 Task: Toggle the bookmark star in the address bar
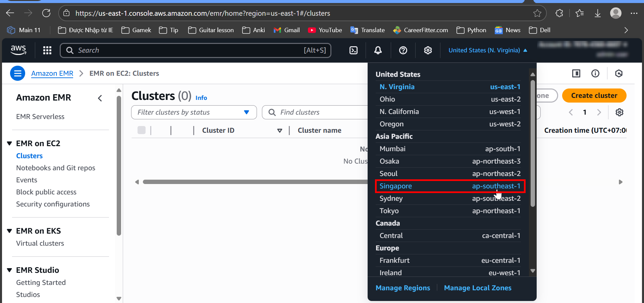[x=538, y=13]
